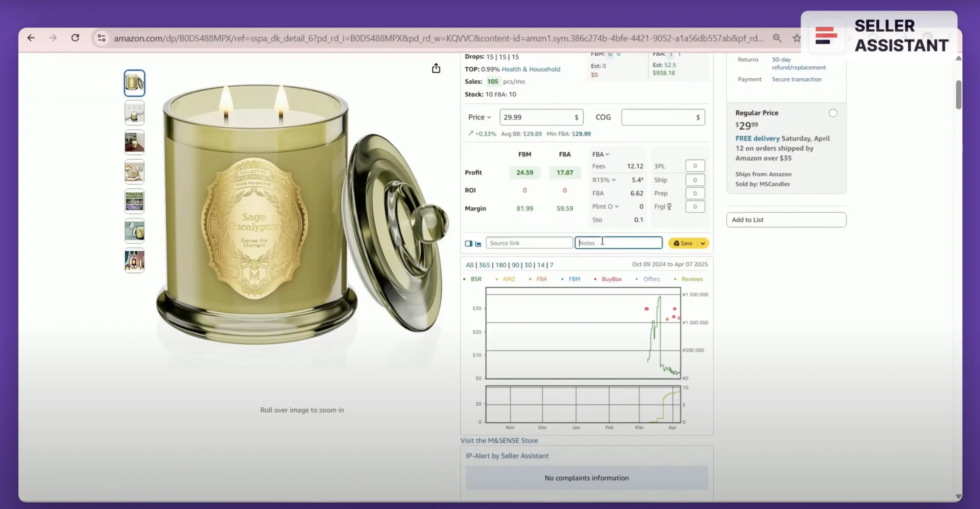
Task: Click Visit the M&SENSE Store link
Action: [499, 441]
